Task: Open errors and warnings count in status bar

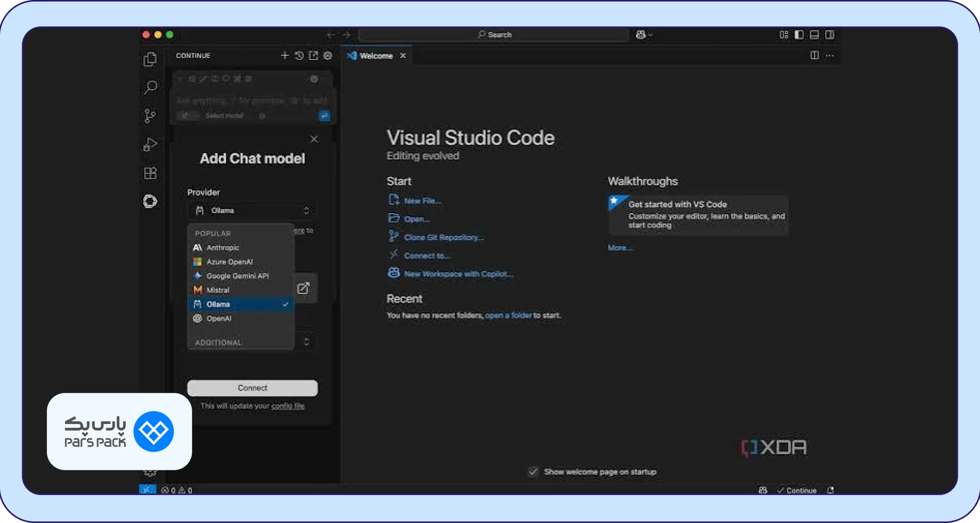Action: click(176, 490)
